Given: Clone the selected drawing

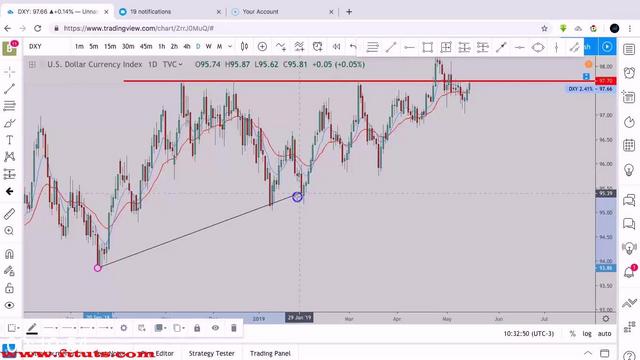Looking at the screenshot, I should coord(142,328).
